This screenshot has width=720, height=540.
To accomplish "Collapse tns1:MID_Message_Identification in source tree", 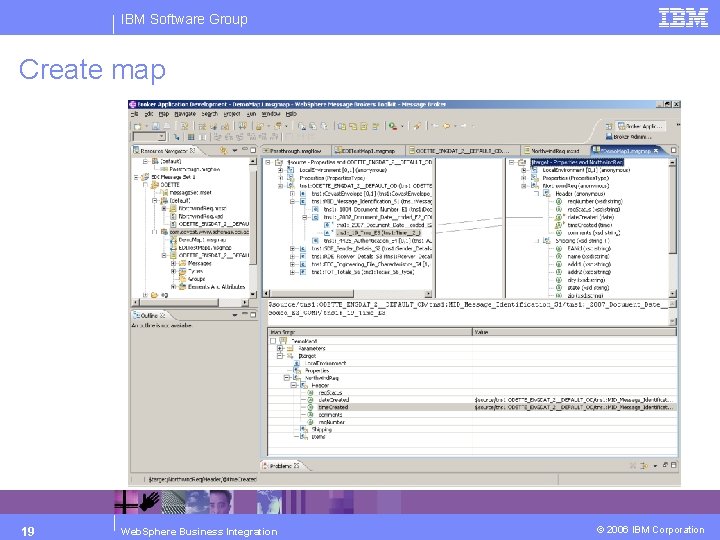I will [x=292, y=201].
